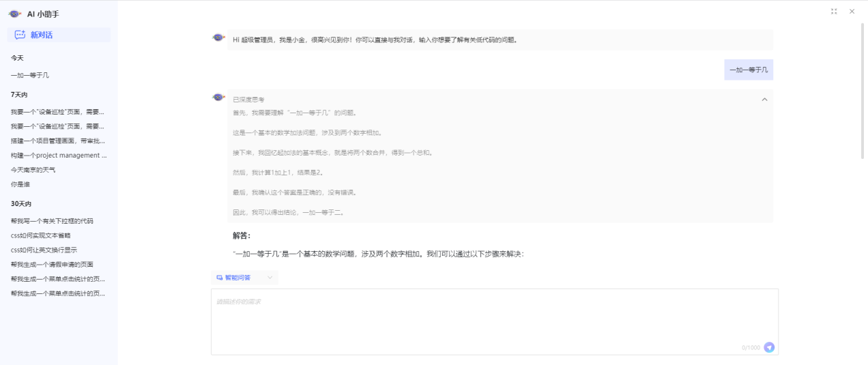Screen dimensions: 868x365
Task: Click the user message bubble 一加一等于几
Action: point(749,70)
